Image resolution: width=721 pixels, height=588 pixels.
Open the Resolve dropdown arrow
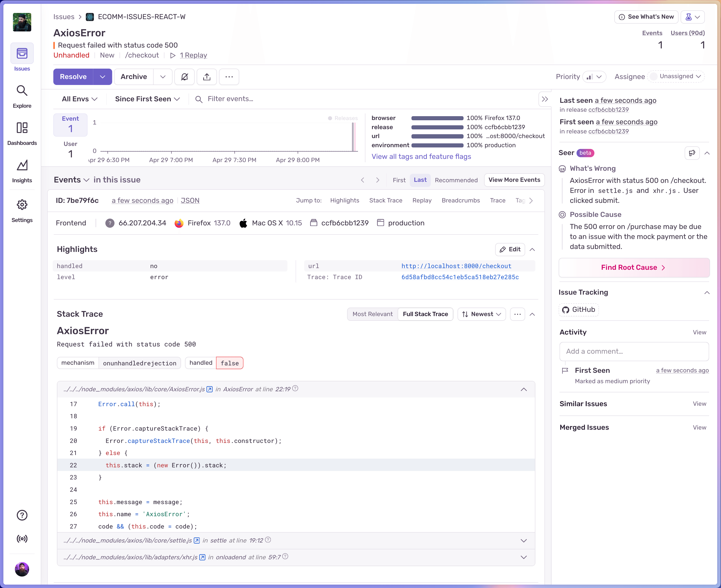point(103,77)
